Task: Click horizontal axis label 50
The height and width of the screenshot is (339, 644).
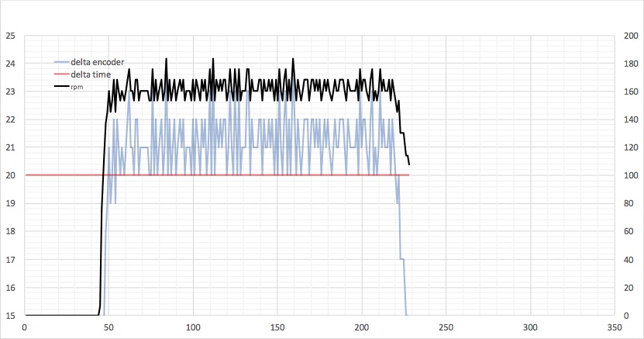Action: (108, 327)
